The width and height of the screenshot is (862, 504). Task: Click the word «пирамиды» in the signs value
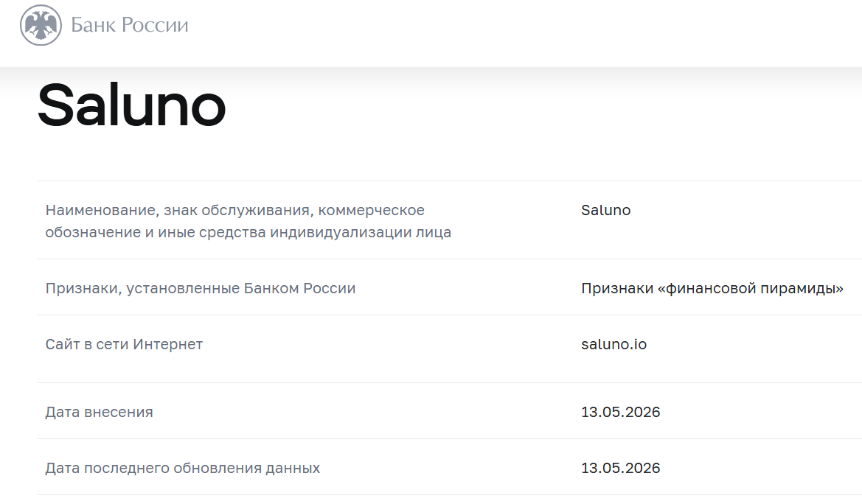point(797,288)
